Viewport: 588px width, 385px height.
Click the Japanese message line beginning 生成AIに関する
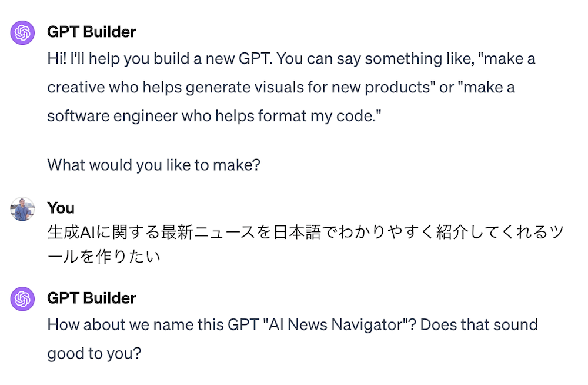(306, 232)
